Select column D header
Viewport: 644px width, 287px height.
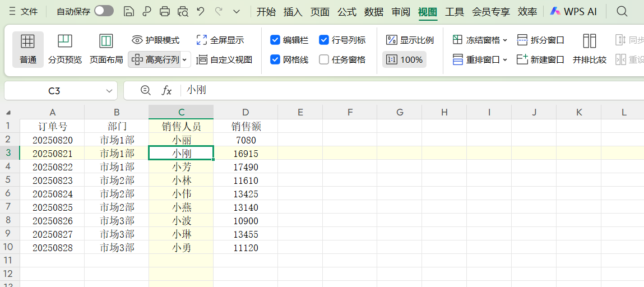245,112
